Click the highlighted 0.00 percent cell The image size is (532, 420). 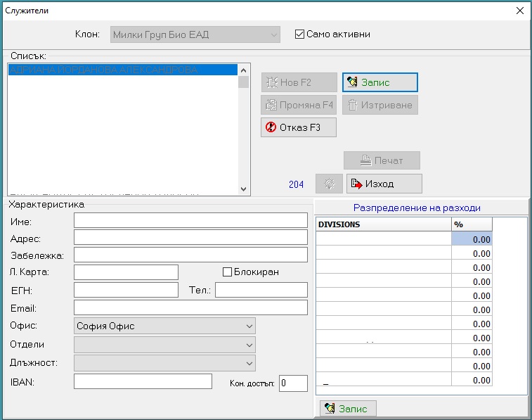coord(472,239)
